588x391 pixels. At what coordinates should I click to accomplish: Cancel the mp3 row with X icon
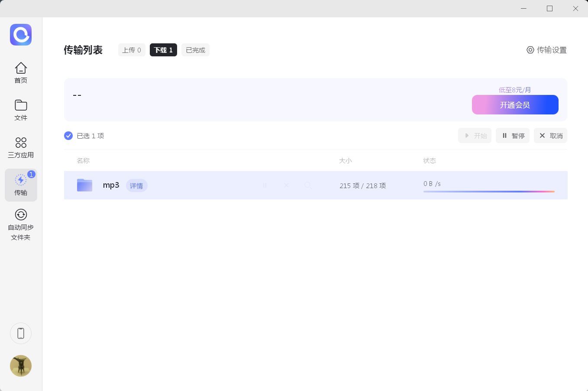click(286, 185)
